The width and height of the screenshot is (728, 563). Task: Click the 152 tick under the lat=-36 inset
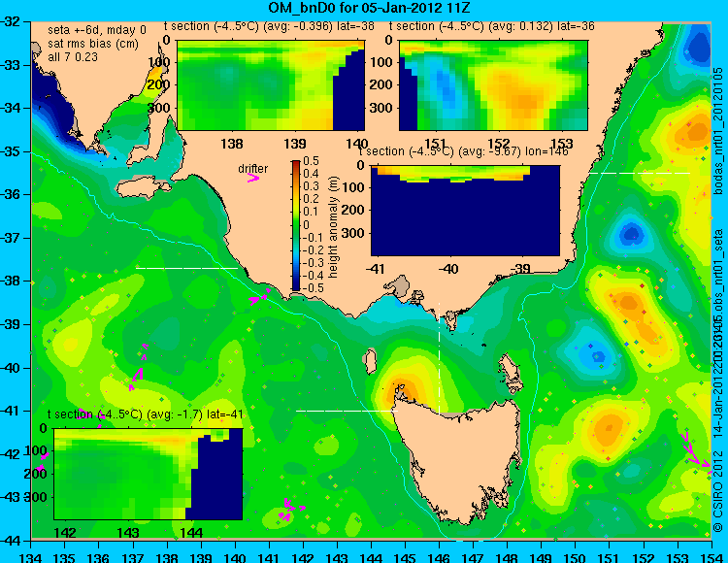pyautogui.click(x=499, y=144)
